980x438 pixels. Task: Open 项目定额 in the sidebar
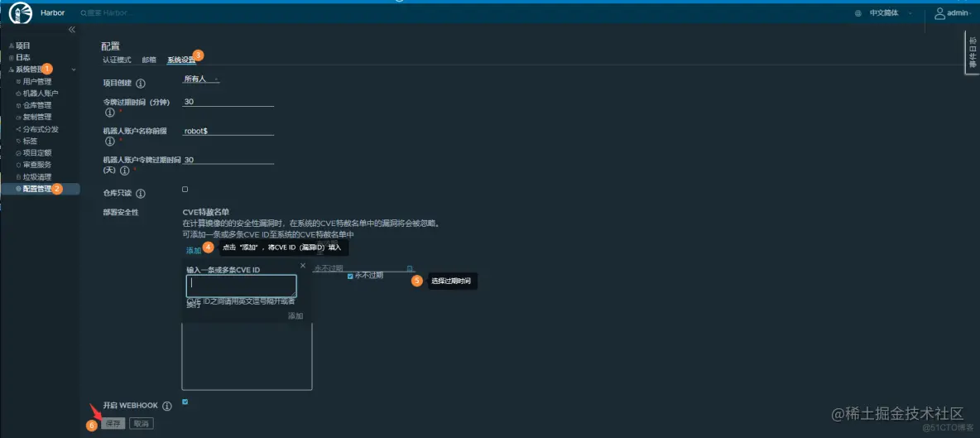point(37,152)
